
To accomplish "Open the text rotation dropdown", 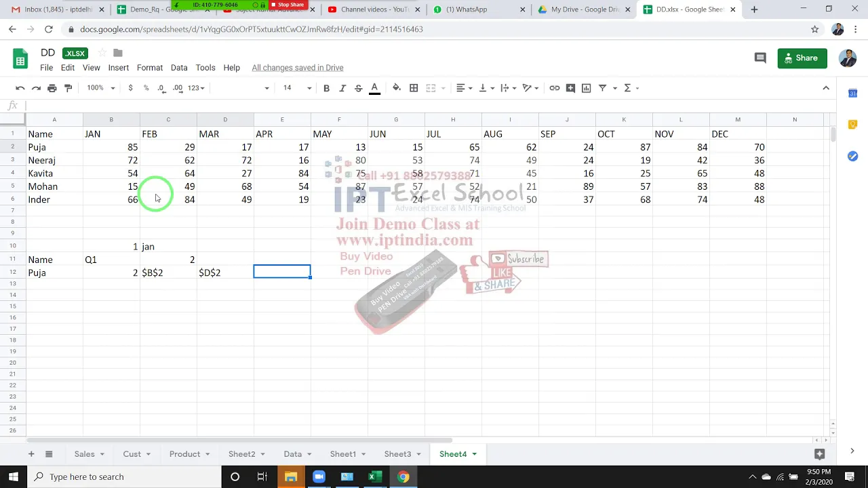I will pos(530,88).
